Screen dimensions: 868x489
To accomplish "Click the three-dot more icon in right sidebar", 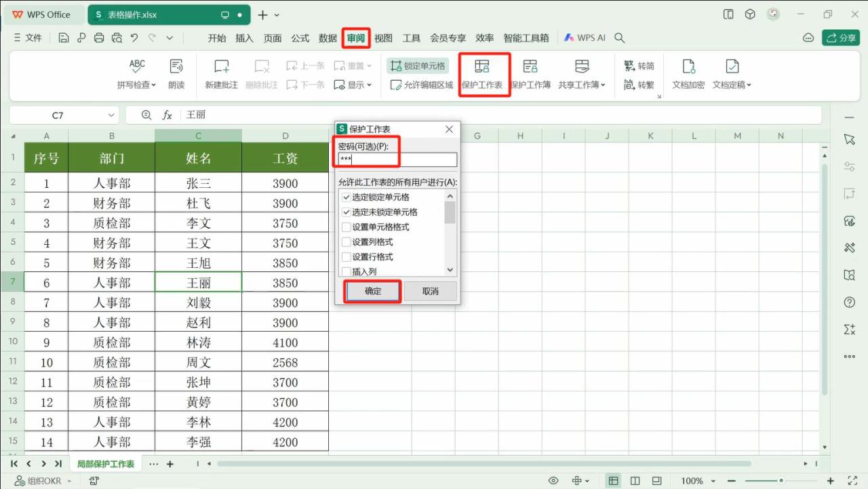I will [x=849, y=356].
